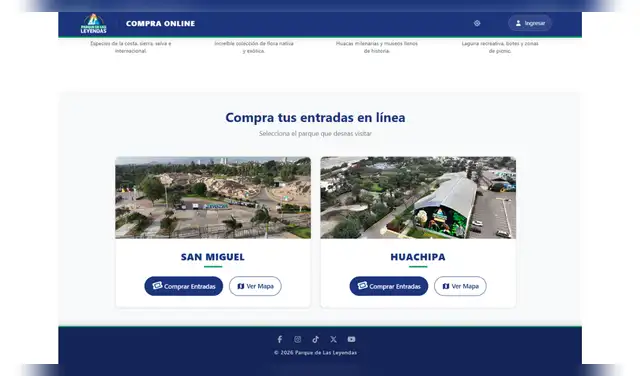This screenshot has width=640, height=376.
Task: Click the 'Especies de la costa, sierra' description
Action: [131, 47]
